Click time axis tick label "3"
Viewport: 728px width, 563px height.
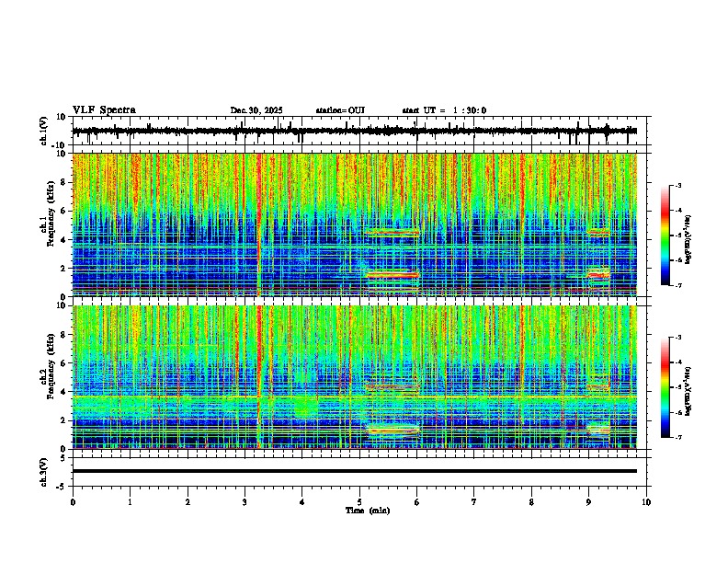click(x=245, y=502)
